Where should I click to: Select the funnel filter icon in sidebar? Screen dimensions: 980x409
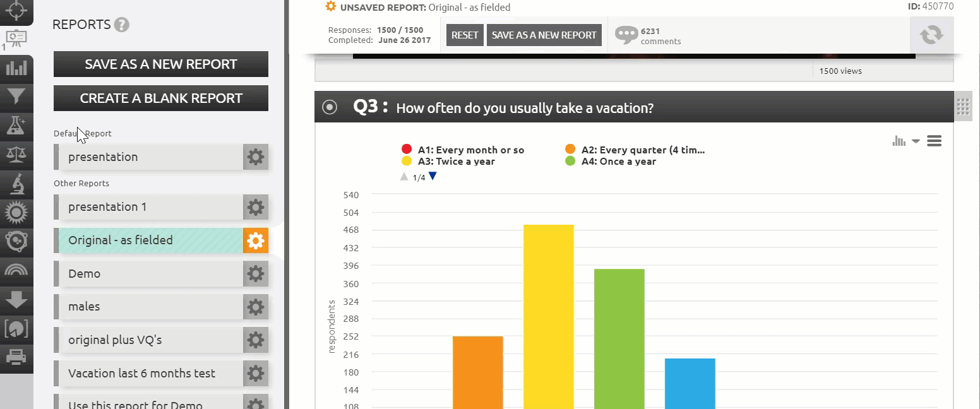click(16, 97)
